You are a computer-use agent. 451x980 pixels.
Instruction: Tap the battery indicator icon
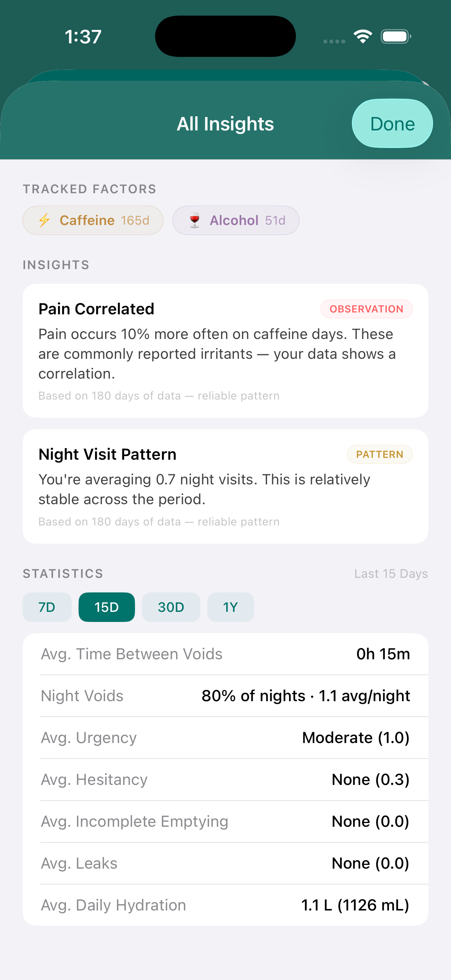click(x=395, y=36)
